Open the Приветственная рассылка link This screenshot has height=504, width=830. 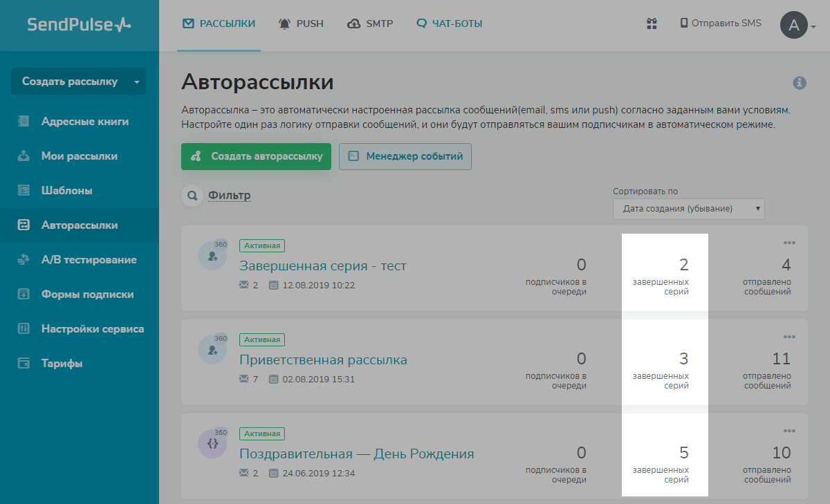(x=323, y=360)
